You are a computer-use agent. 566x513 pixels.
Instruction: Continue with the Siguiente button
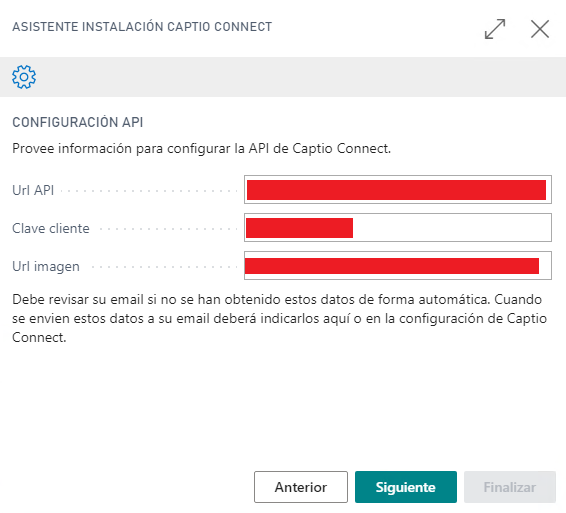point(406,487)
